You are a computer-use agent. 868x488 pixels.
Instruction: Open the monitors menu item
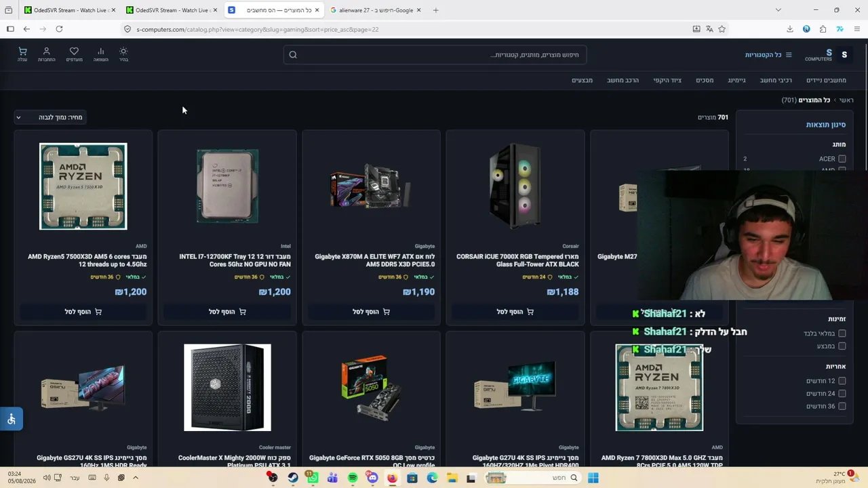click(705, 80)
